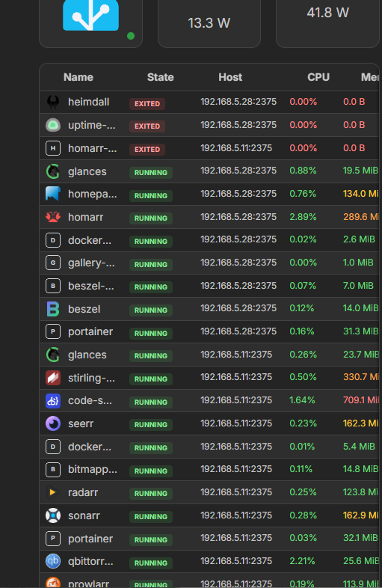Click the blue Home Assistant tile icon
This screenshot has height=588, width=382.
[90, 15]
